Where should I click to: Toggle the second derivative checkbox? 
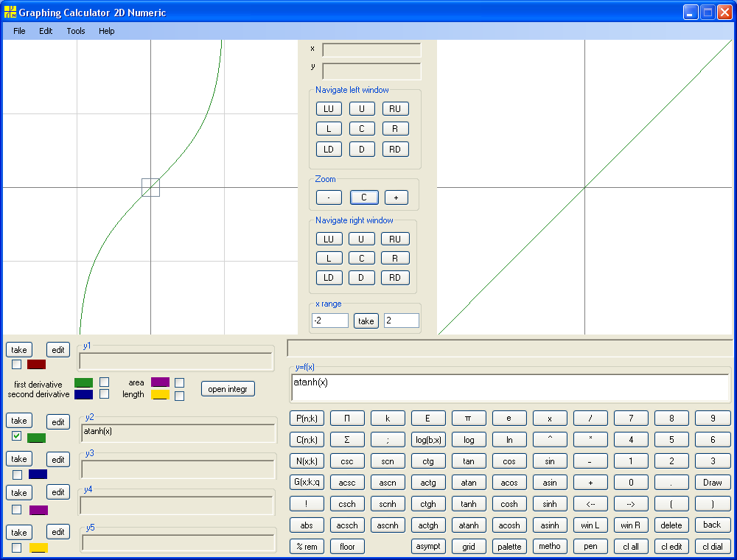[105, 393]
